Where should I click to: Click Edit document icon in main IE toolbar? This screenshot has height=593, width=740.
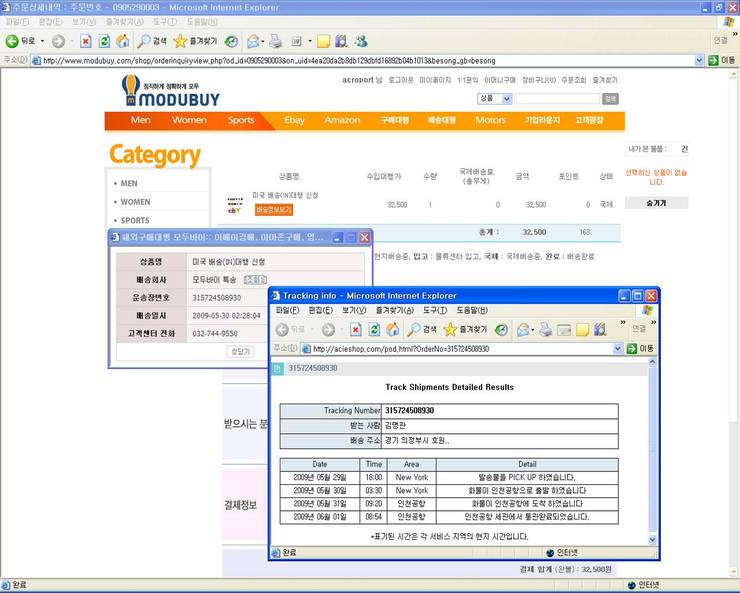click(297, 42)
